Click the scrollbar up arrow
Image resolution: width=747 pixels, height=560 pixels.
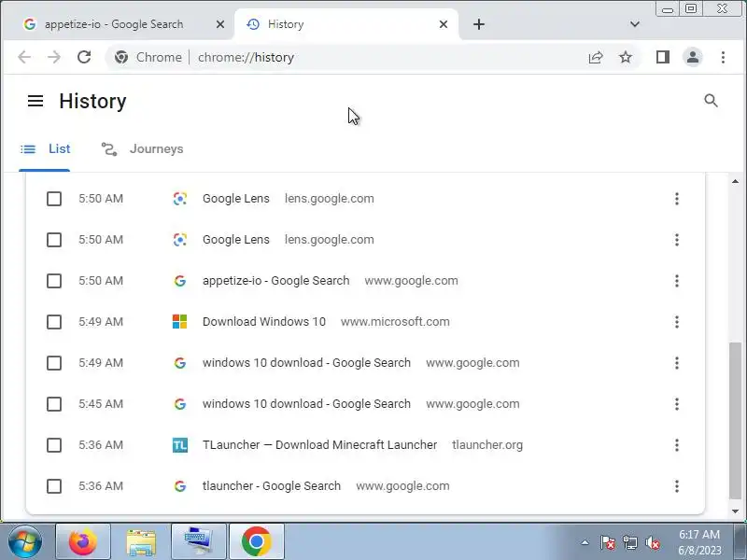tap(735, 181)
